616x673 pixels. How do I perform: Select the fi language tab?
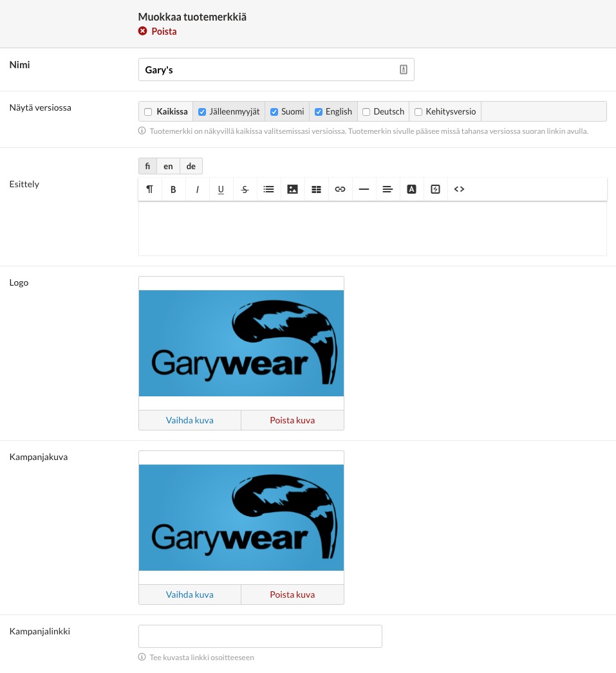click(147, 166)
